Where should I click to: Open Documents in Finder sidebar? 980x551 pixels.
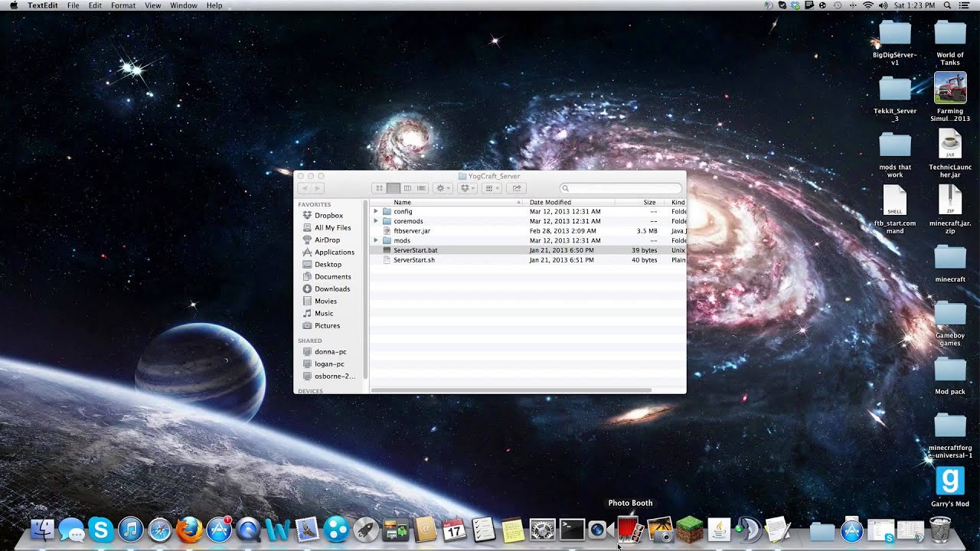(x=332, y=277)
